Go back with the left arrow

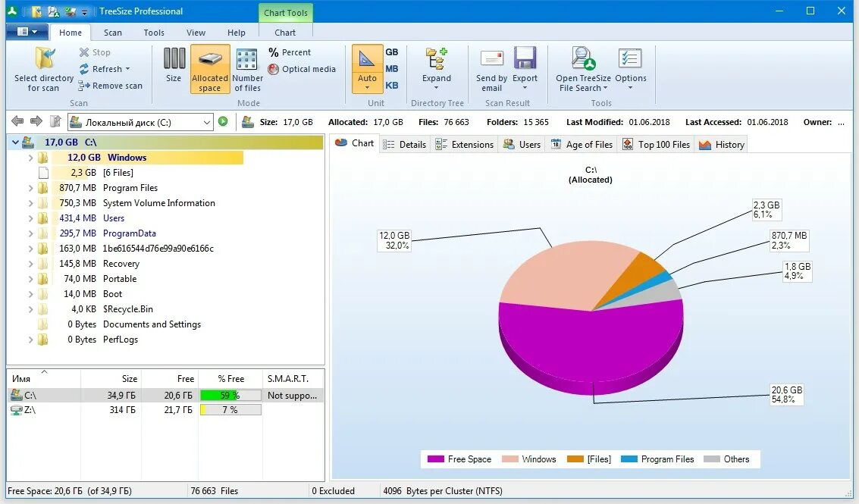17,121
